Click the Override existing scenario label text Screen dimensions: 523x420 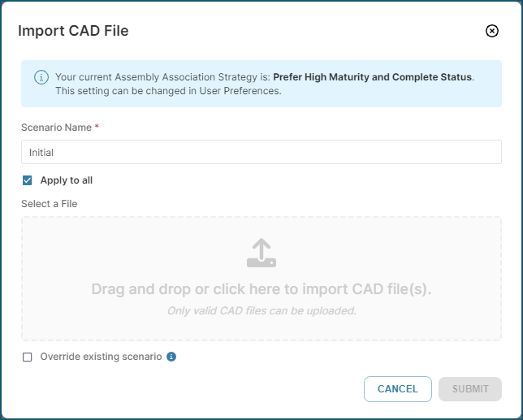click(x=101, y=357)
